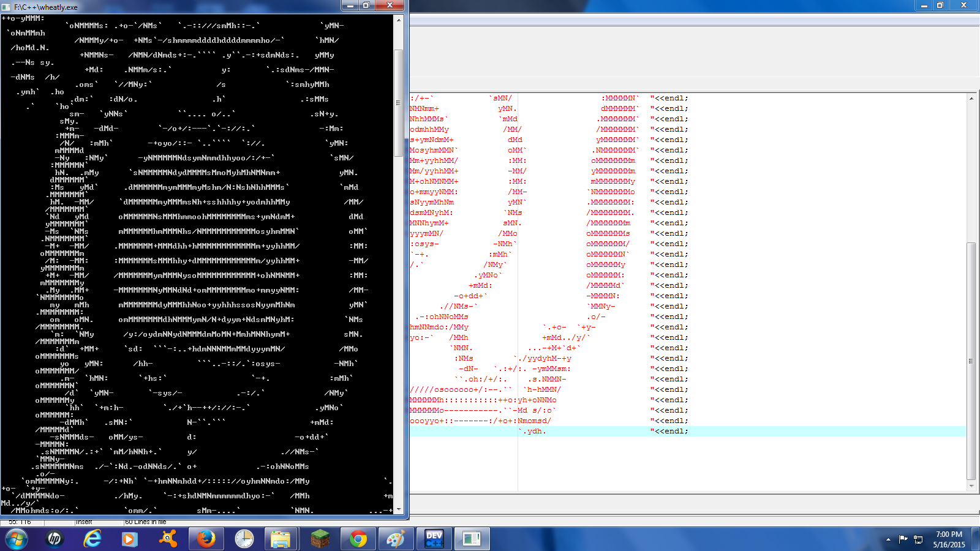Minimize the Dev-C++ editor window
980x551 pixels.
coord(924,5)
